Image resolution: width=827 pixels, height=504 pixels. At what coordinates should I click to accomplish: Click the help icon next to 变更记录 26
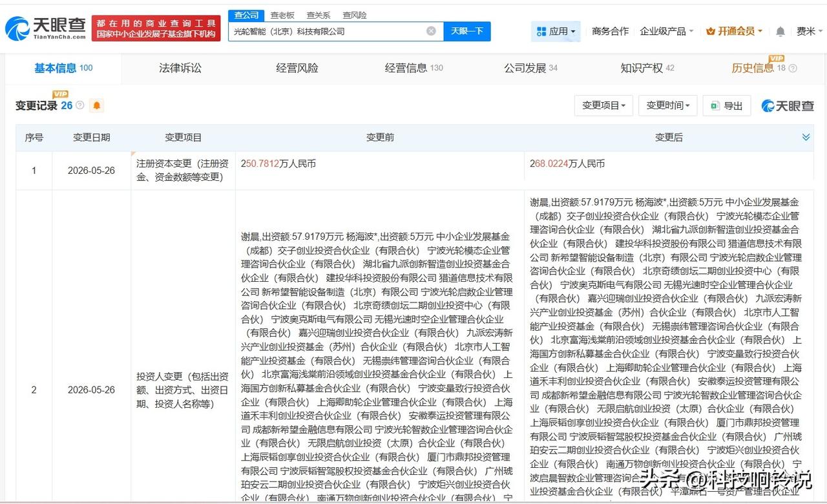coord(80,105)
